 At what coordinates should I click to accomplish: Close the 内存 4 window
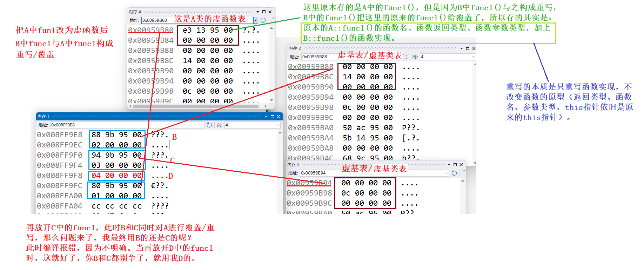click(x=270, y=12)
